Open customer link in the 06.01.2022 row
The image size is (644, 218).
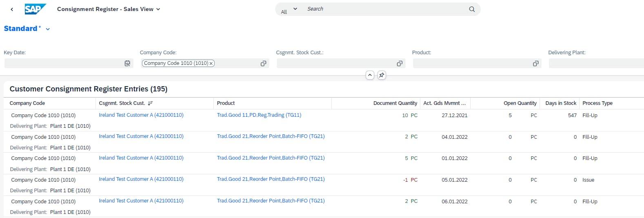click(141, 201)
